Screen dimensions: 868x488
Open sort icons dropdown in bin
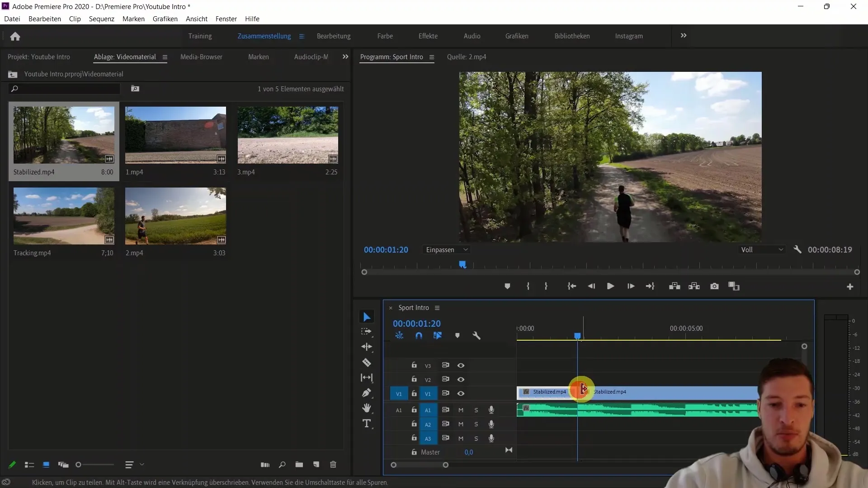[134, 465]
